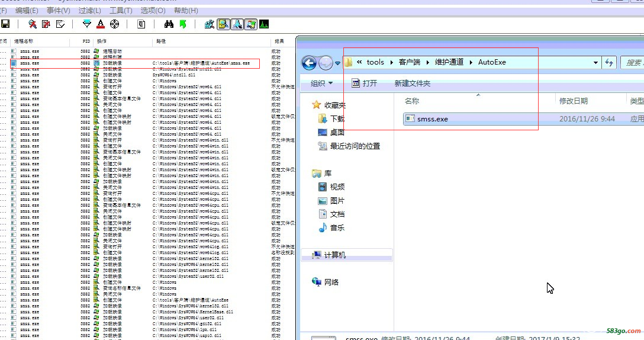Click the 进程名称 column header
This screenshot has width=644, height=340.
[24, 41]
